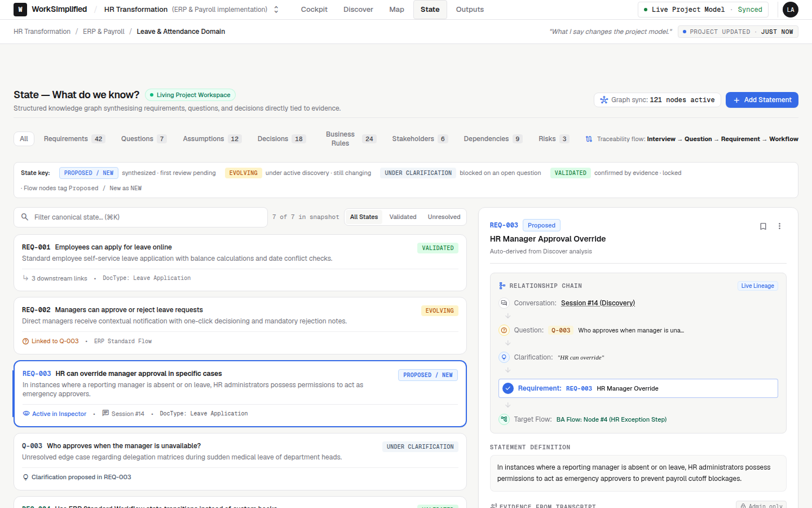Filter by Stakeholders category
Viewport: 812px width, 508px height.
pos(420,139)
